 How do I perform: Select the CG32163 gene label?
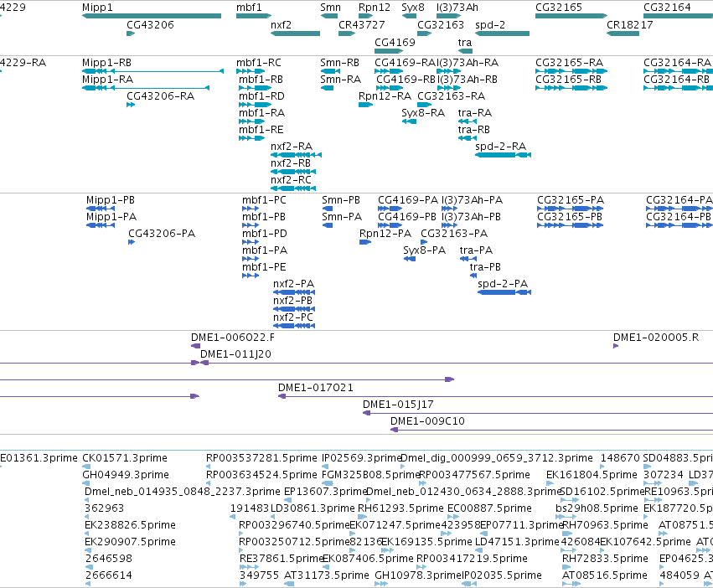point(441,24)
